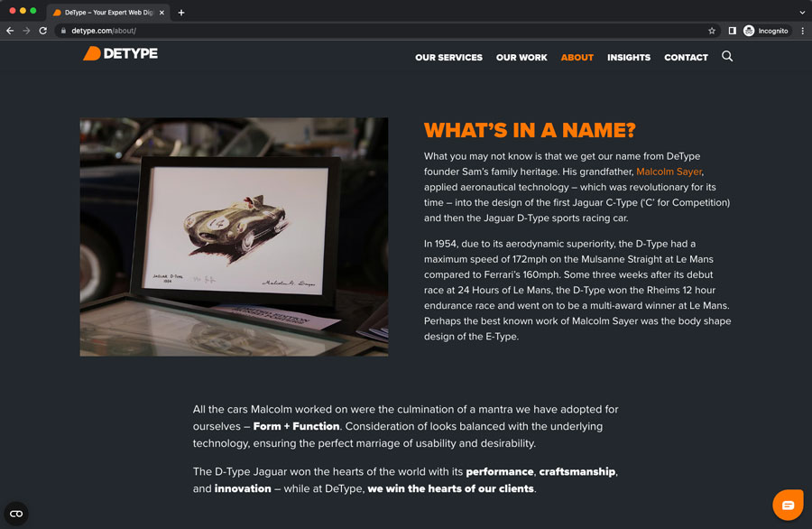Select the DeType browser tab

107,13
